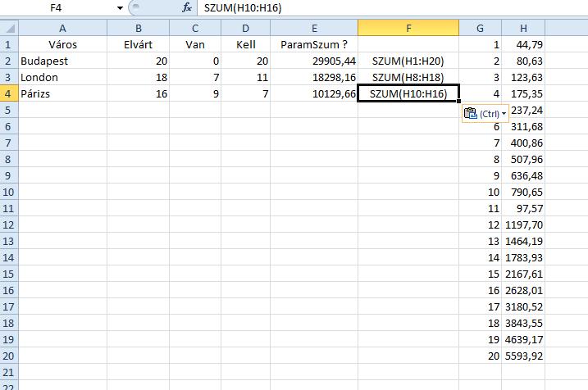Select row 10 header
The height and width of the screenshot is (390, 588).
click(9, 193)
